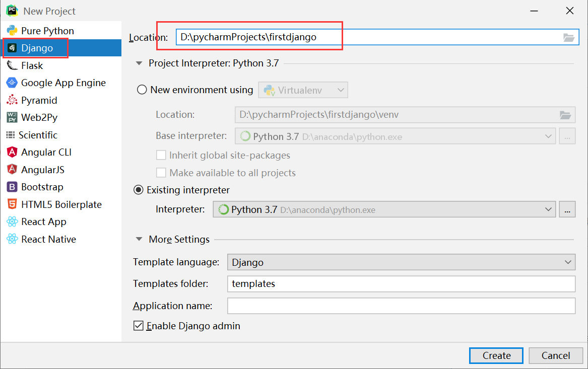This screenshot has width=588, height=369.
Task: Click the Templates folder field
Action: 401,283
